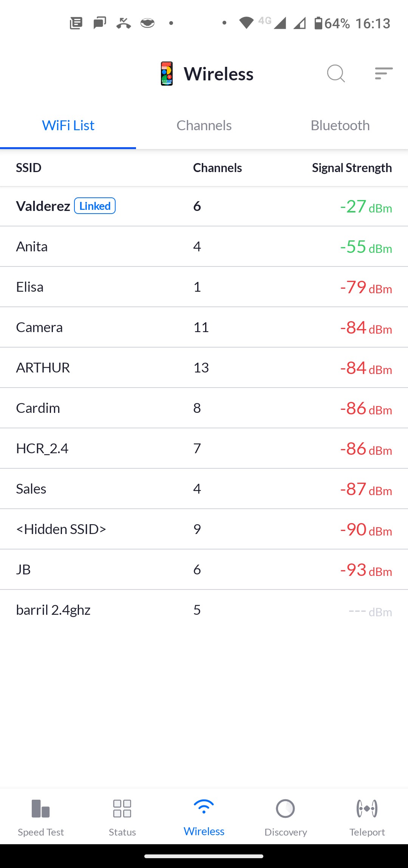Open the sort filter icon
This screenshot has height=868, width=408.
pos(383,73)
